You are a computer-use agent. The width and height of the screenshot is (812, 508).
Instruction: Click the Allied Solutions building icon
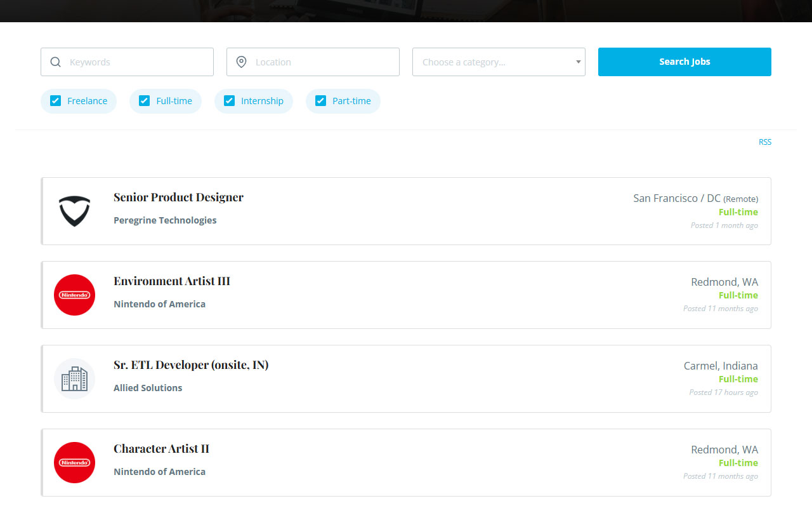click(x=74, y=378)
